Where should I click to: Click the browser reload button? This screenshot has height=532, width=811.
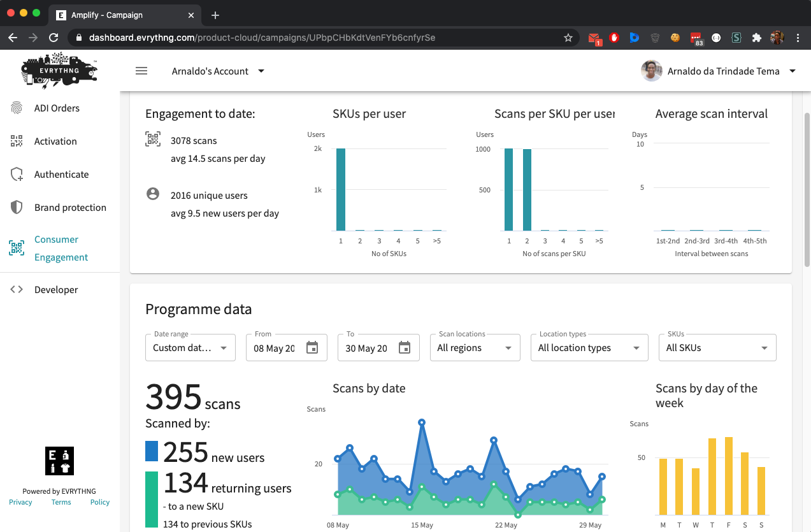(54, 38)
